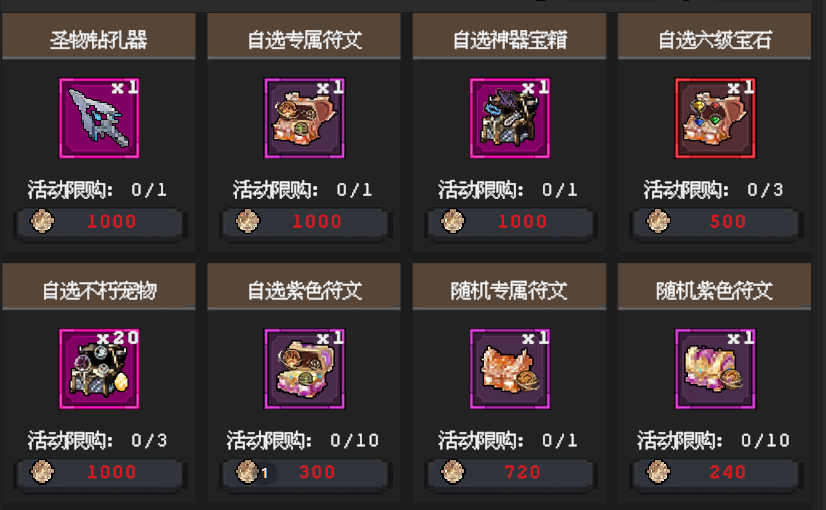Click the 自选专属符文 chest icon
This screenshot has width=826, height=510.
point(304,118)
